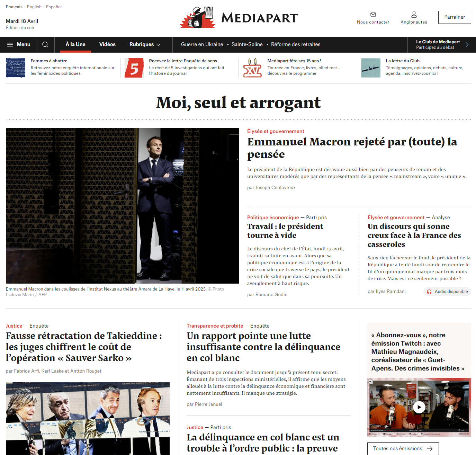Read Emmanuel Macron rejeté par la pensée

click(x=352, y=148)
